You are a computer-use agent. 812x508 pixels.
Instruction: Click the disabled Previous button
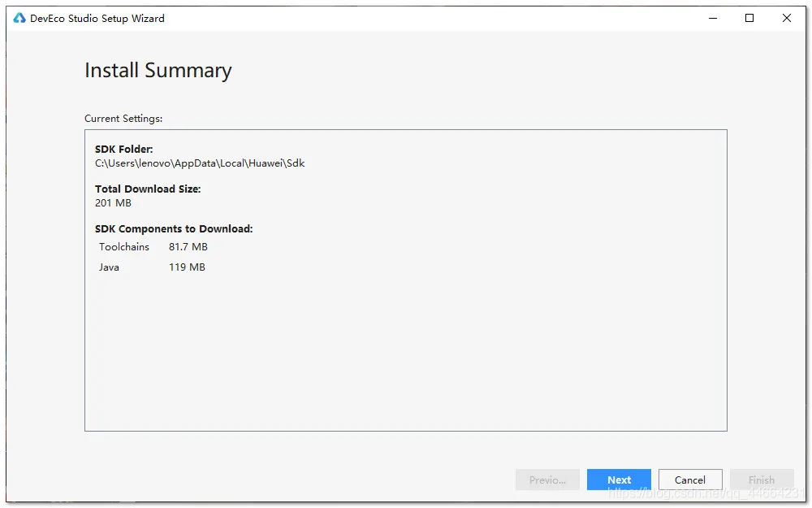point(547,480)
